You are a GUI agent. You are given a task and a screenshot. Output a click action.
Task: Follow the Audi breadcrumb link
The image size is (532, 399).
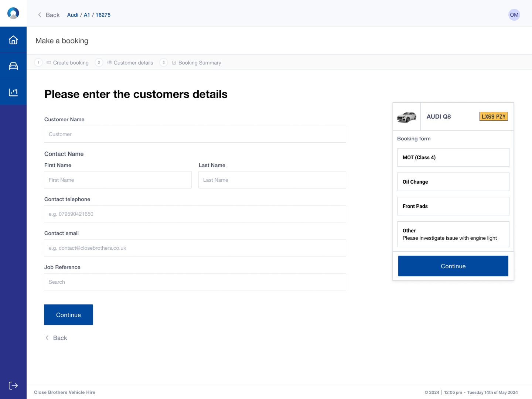click(x=72, y=15)
